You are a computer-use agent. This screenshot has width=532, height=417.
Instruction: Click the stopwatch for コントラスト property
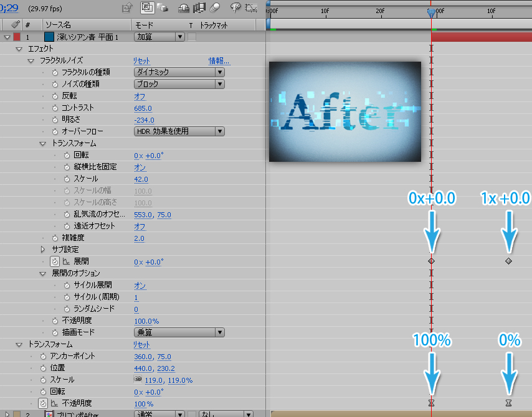point(55,108)
